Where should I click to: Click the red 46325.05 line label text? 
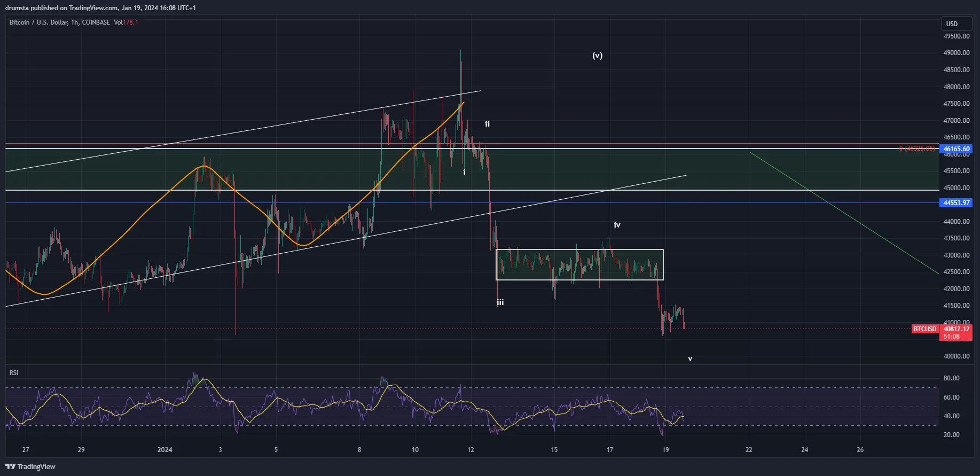tap(916, 149)
